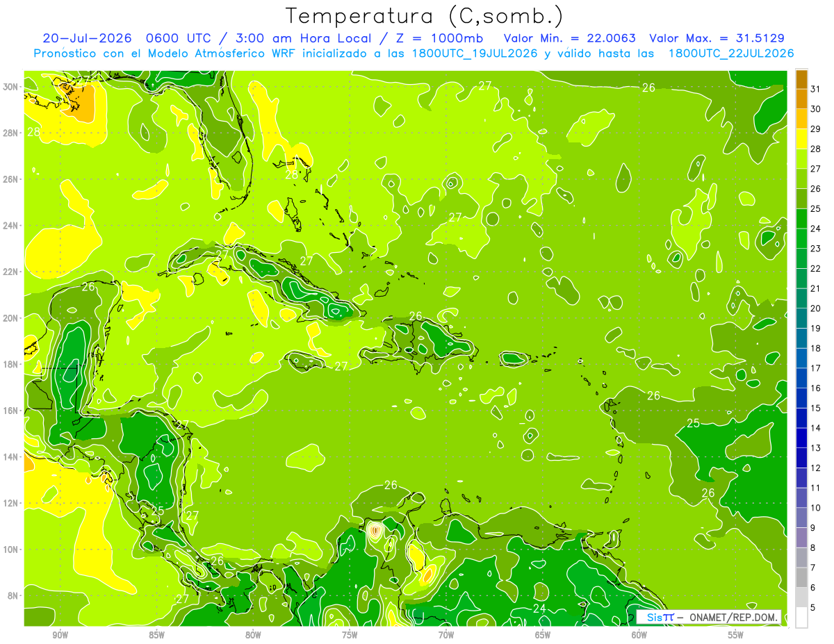Click legend value 17

816,368
